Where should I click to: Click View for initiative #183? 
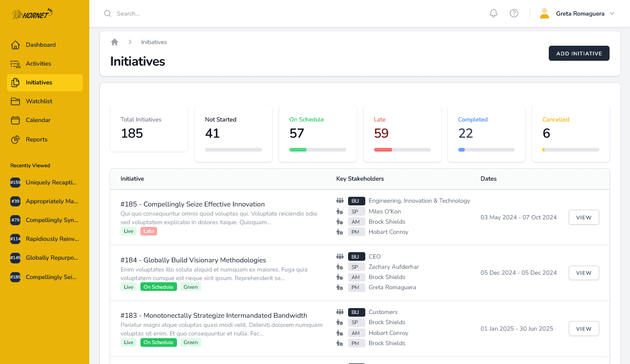pyautogui.click(x=583, y=329)
